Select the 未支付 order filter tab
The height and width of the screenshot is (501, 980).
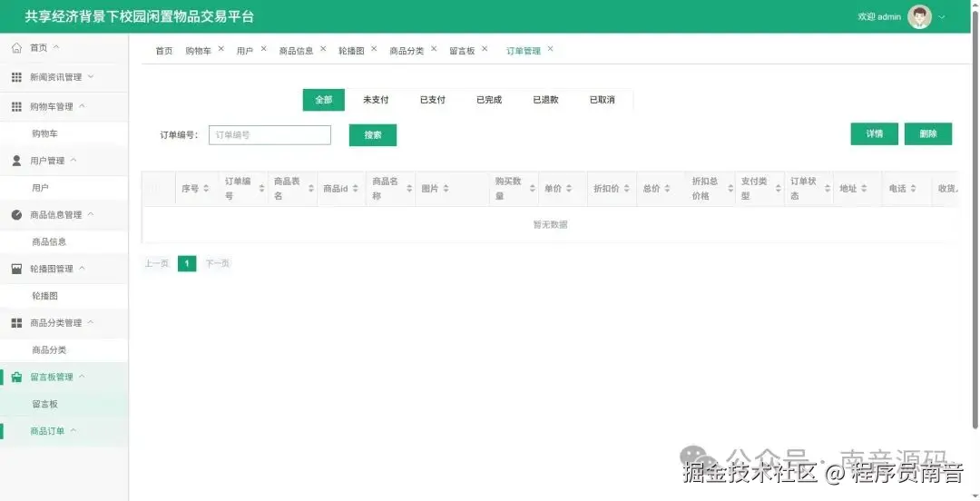[376, 100]
